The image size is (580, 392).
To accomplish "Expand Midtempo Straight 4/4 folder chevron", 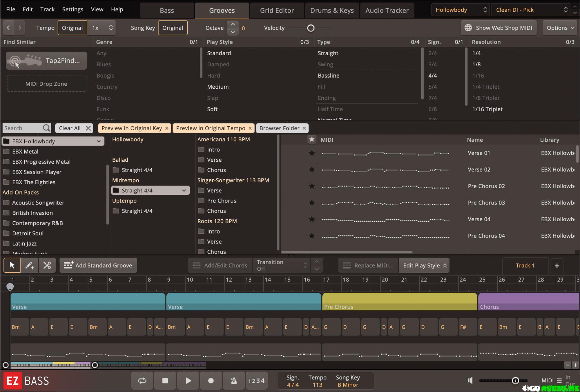I will pos(184,190).
